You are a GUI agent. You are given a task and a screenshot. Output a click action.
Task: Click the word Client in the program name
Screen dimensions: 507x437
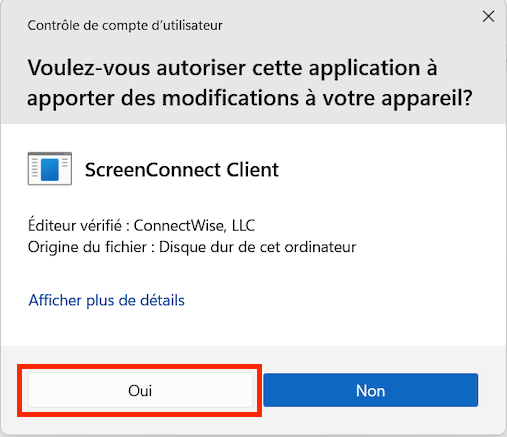click(253, 170)
